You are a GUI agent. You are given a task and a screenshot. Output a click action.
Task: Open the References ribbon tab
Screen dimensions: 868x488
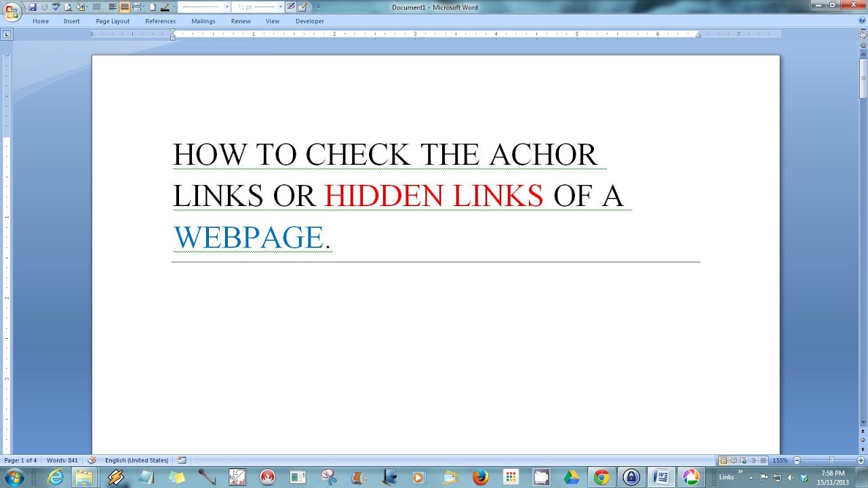pos(160,21)
